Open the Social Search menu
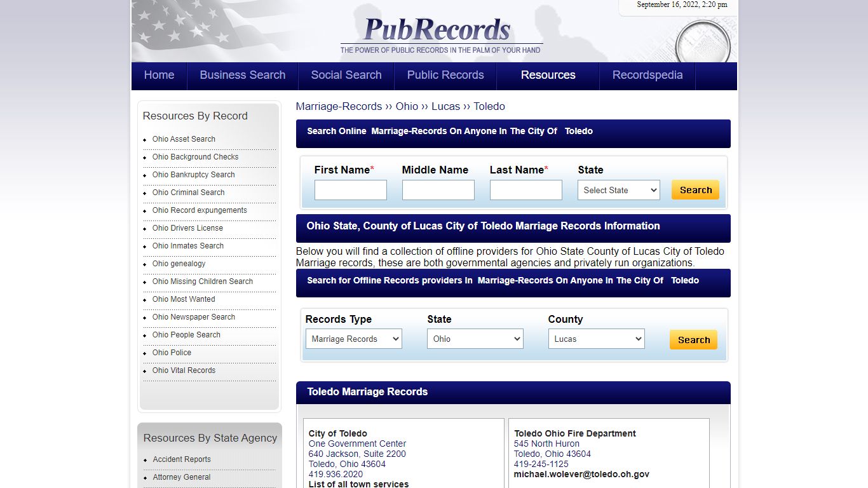 point(346,75)
